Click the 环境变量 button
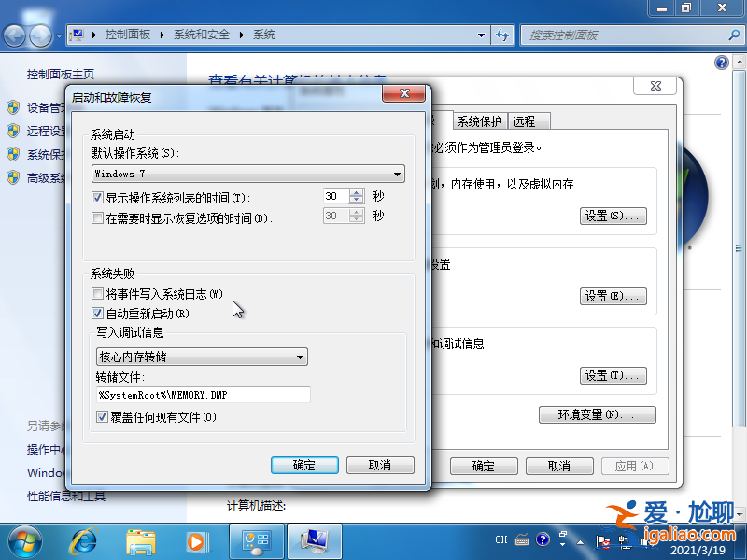747x560 pixels. point(597,414)
